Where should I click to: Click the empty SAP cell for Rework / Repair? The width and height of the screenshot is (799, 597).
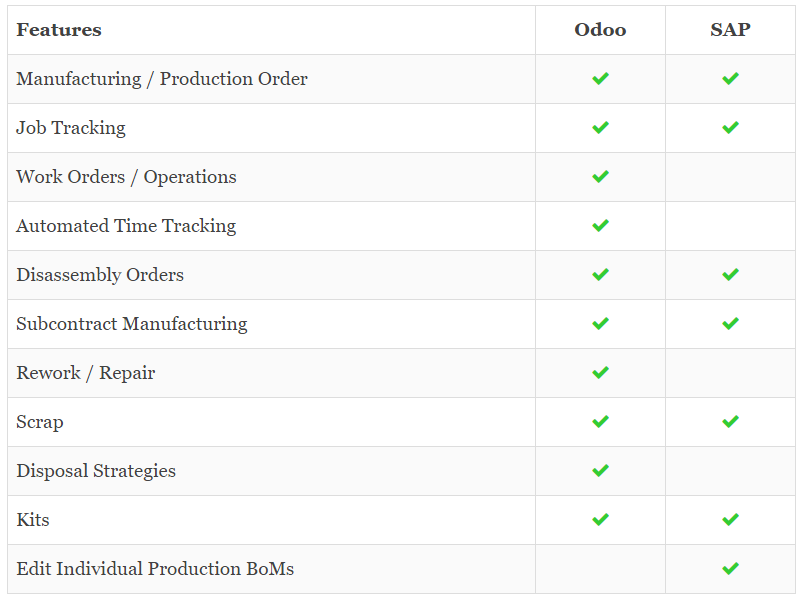pyautogui.click(x=730, y=373)
